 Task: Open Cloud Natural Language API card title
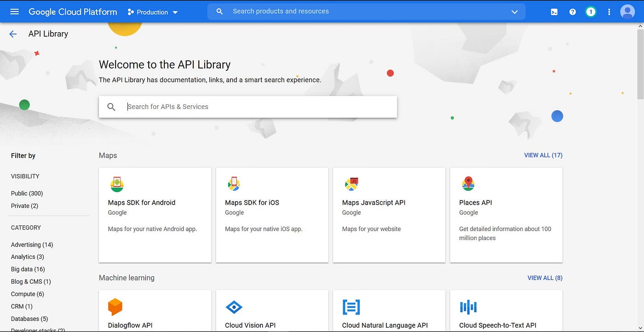(385, 325)
